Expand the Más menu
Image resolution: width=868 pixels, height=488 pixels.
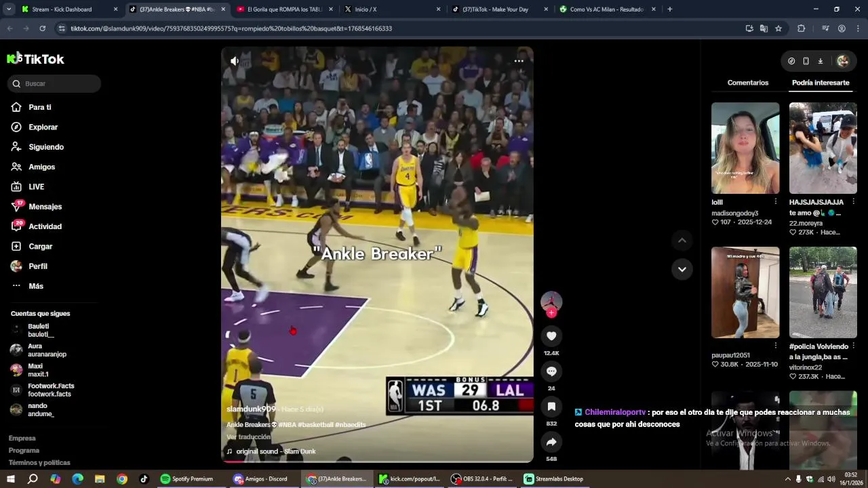tap(36, 286)
